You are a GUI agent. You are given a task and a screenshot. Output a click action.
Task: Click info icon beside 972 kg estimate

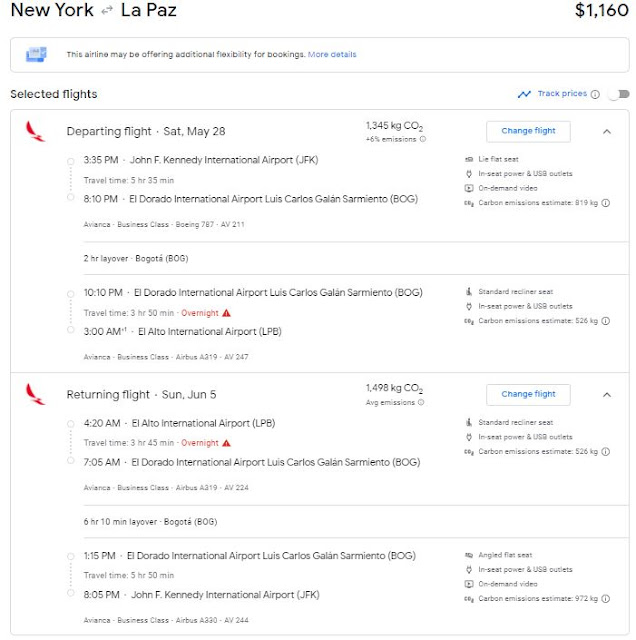coord(607,598)
